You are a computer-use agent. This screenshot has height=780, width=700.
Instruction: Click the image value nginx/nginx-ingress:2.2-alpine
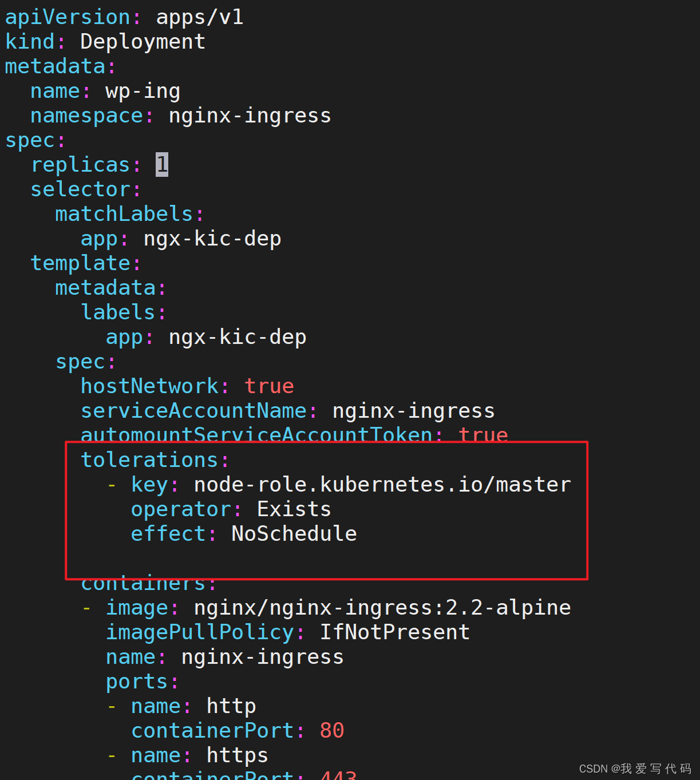pos(382,607)
